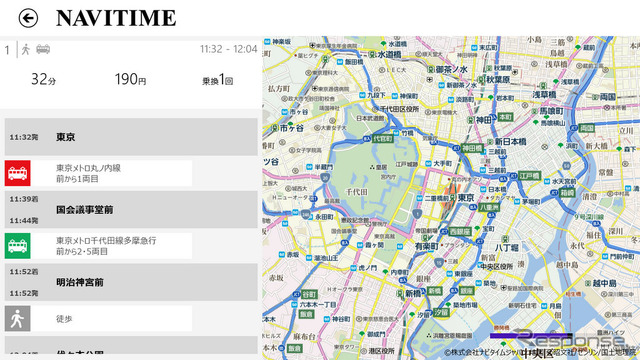Go back using the arrow button

tap(28, 18)
